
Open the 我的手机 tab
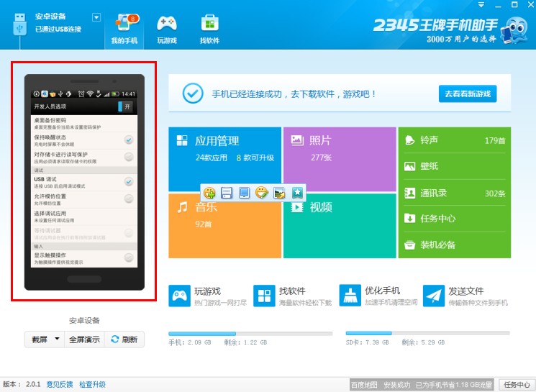[124, 29]
